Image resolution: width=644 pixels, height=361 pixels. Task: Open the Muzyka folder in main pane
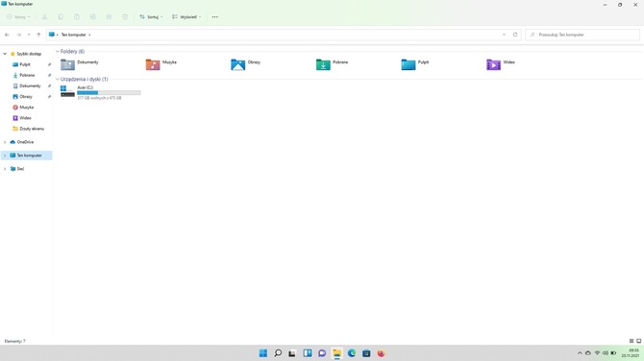pyautogui.click(x=161, y=64)
